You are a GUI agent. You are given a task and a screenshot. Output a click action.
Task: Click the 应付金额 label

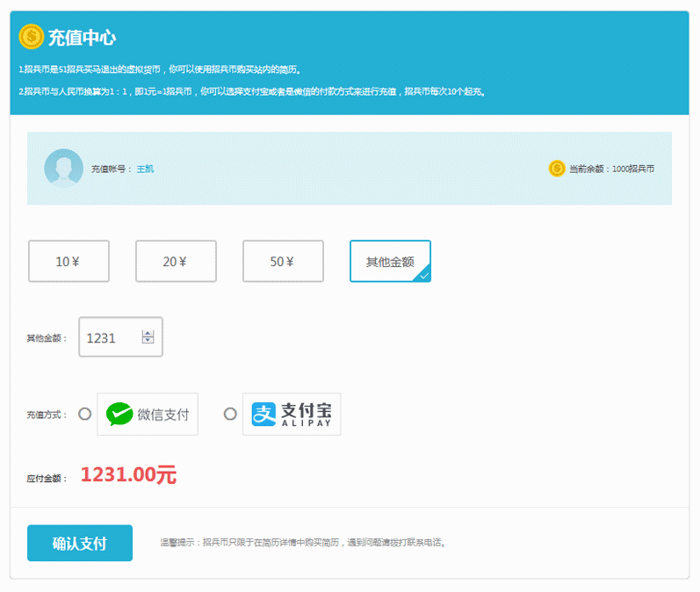pos(47,478)
